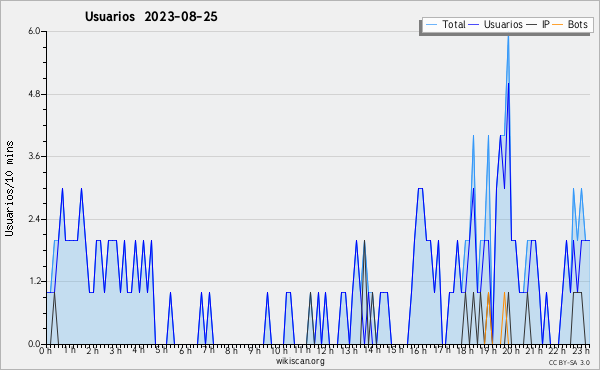Click the '8 h' x-axis label
The height and width of the screenshot is (370, 600).
click(231, 351)
